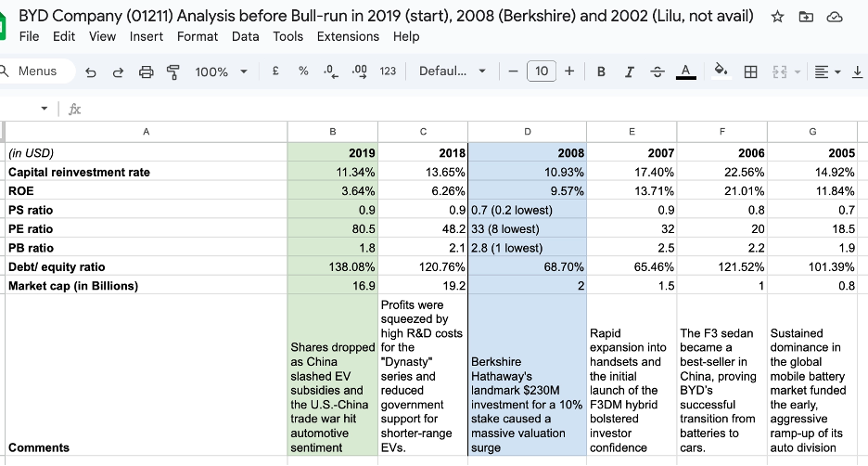Open the vertical align option
The height and width of the screenshot is (466, 868).
click(857, 71)
